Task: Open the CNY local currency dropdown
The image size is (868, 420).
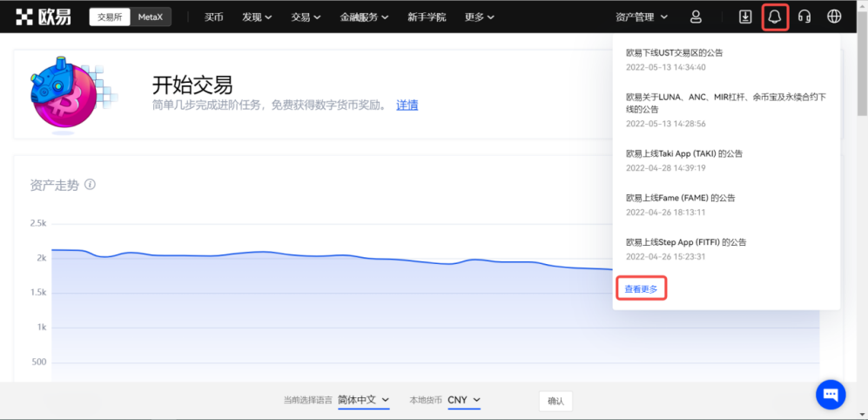Action: [464, 400]
